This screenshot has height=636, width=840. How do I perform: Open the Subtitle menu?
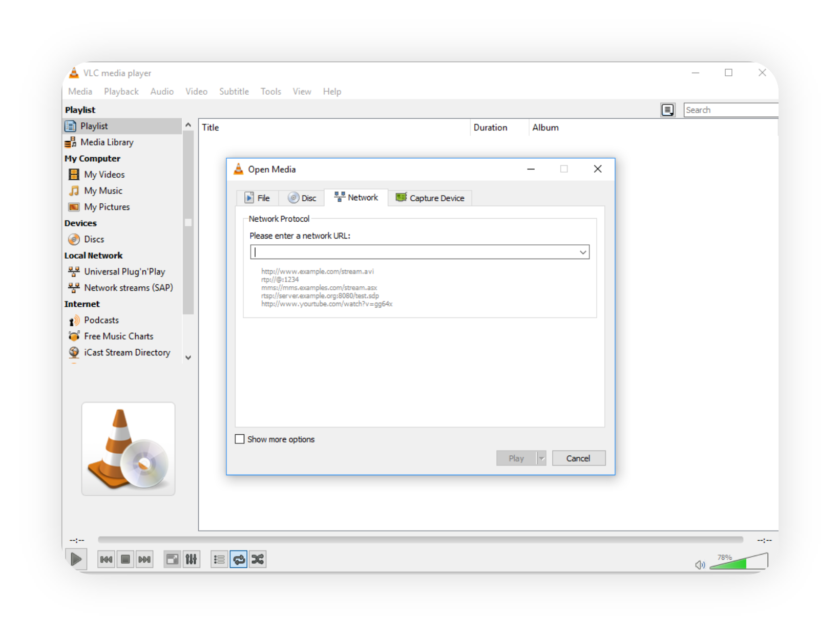pyautogui.click(x=234, y=91)
